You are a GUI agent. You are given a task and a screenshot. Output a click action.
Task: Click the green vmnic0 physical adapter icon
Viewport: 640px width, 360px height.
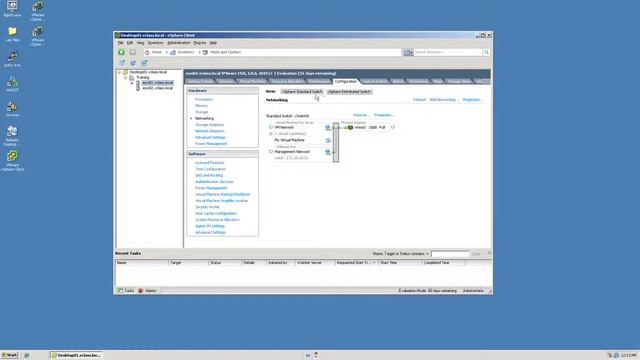click(x=350, y=127)
